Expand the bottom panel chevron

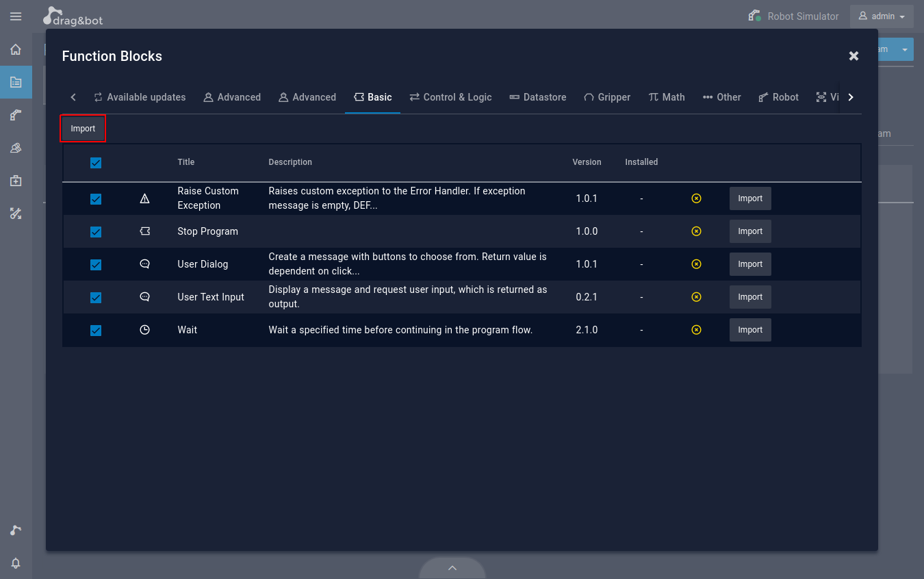pos(452,568)
